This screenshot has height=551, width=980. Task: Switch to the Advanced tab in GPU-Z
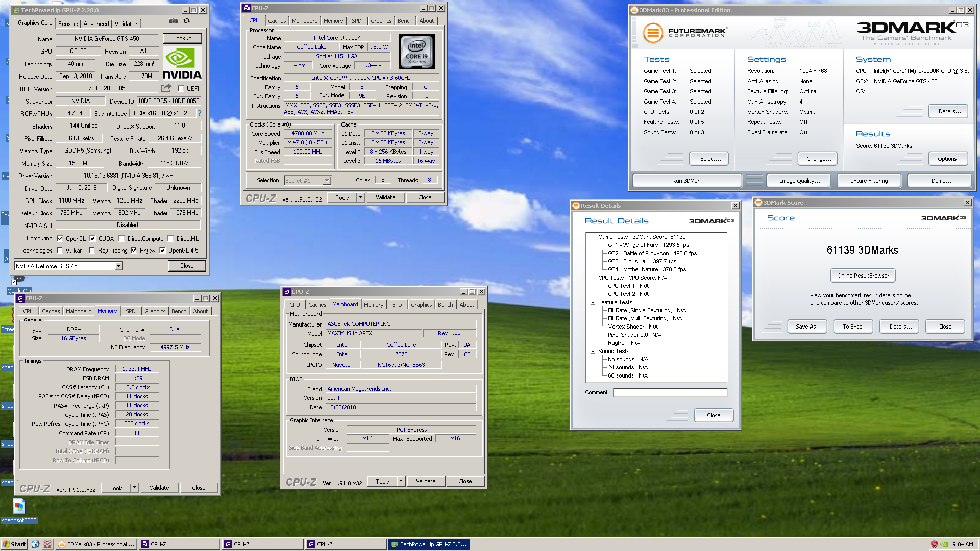(96, 24)
